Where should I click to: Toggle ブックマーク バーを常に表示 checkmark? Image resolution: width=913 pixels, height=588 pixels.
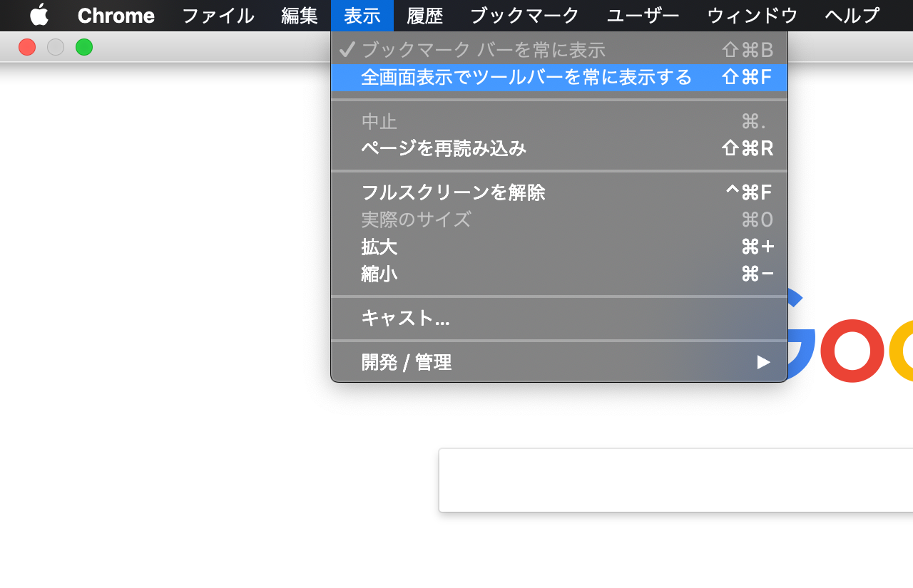coord(483,50)
